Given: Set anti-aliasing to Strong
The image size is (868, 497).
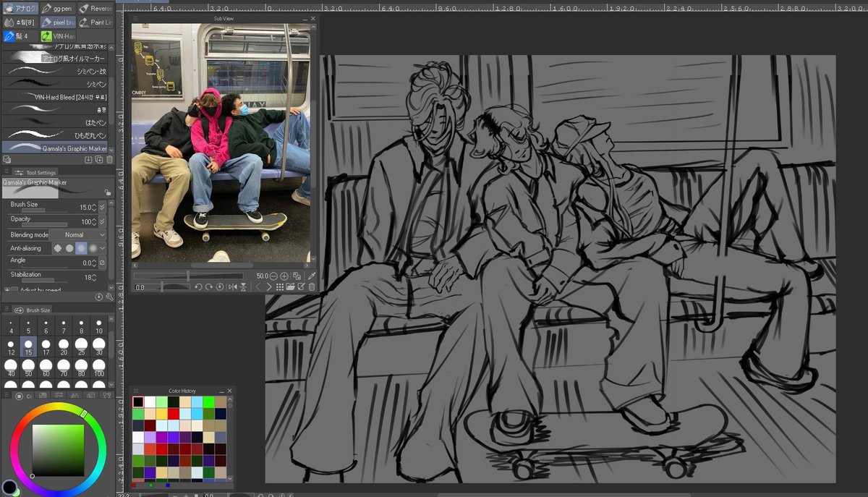Looking at the screenshot, I should [x=93, y=248].
